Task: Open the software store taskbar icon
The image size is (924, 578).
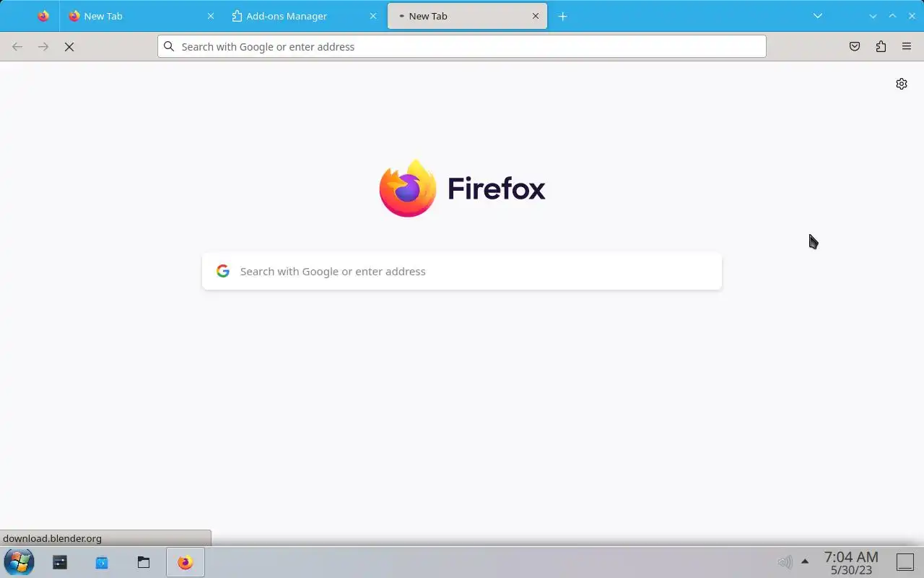Action: pos(102,562)
